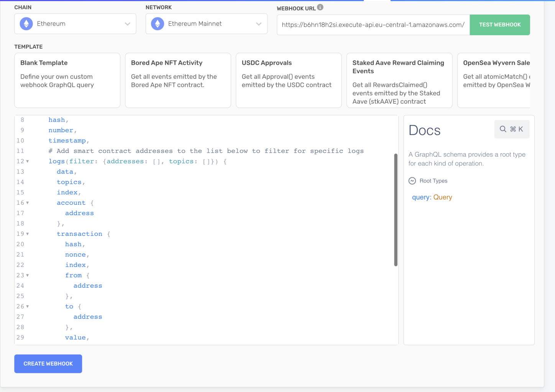Viewport: 555px width, 392px height.
Task: Click the Docs search magnifier icon
Action: point(503,129)
